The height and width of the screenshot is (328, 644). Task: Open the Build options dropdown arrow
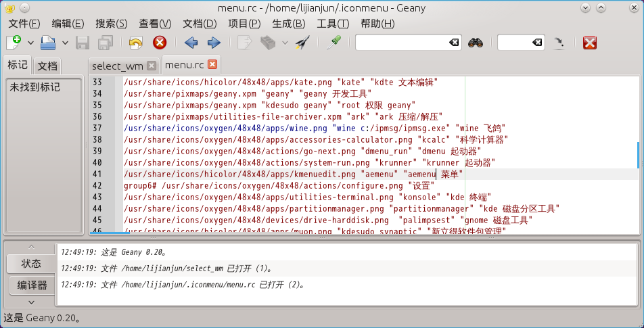[x=285, y=43]
